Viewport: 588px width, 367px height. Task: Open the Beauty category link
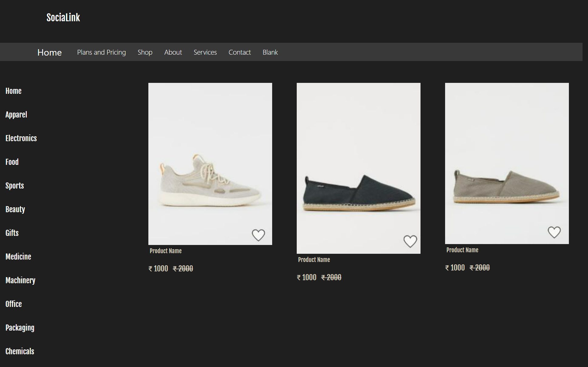pyautogui.click(x=15, y=209)
